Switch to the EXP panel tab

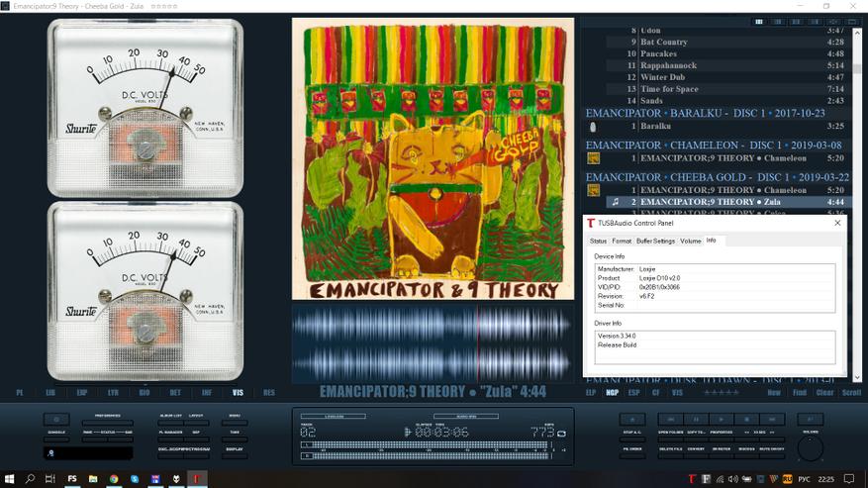pos(82,392)
